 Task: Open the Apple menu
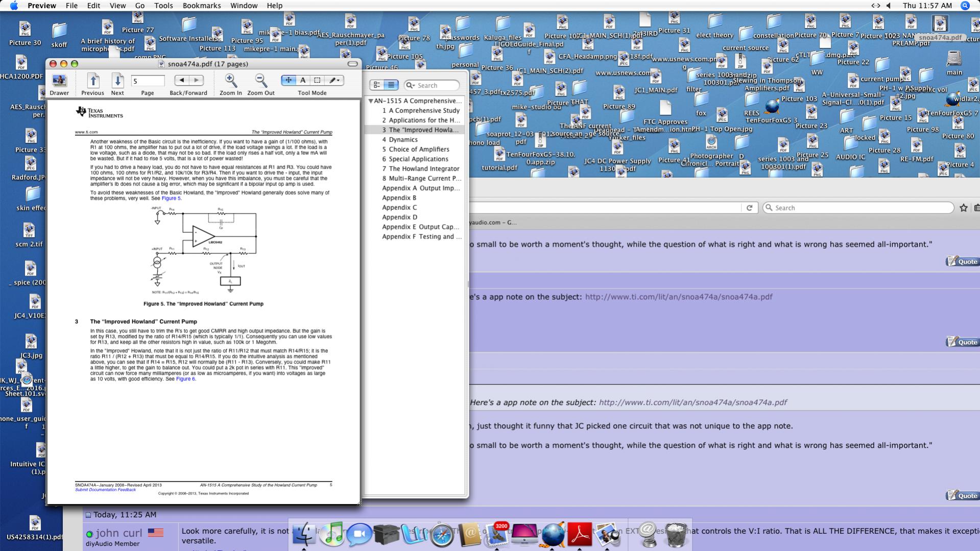(x=14, y=6)
